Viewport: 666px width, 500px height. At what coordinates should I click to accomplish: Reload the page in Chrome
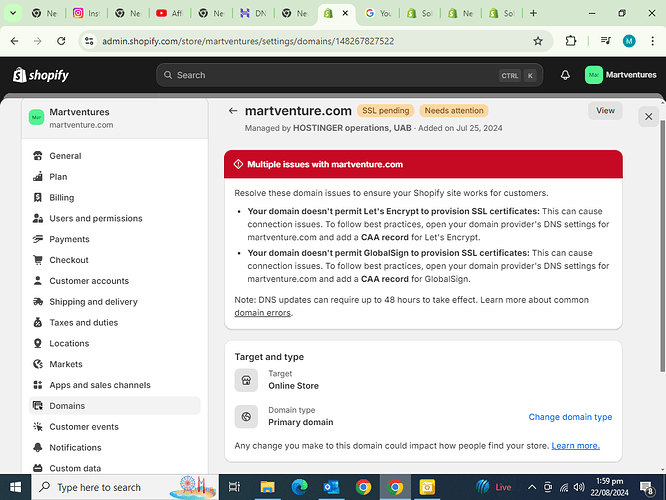coord(61,41)
